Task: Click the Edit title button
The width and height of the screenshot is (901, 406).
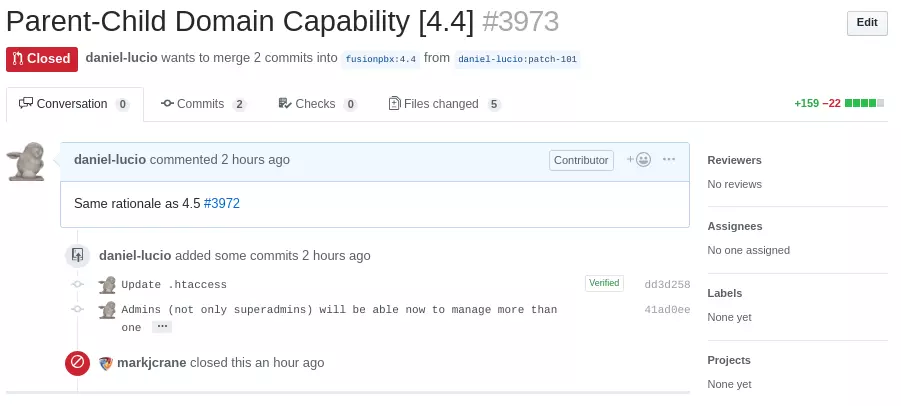Action: (x=867, y=23)
